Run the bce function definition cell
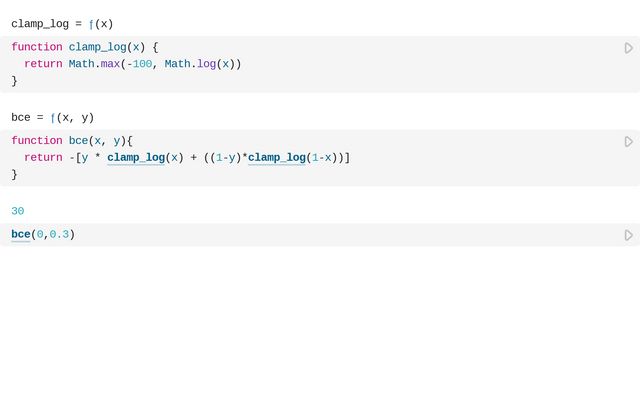 click(x=629, y=142)
